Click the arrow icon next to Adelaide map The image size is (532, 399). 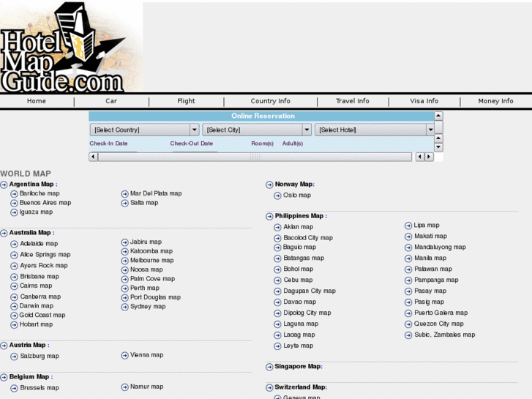click(14, 244)
